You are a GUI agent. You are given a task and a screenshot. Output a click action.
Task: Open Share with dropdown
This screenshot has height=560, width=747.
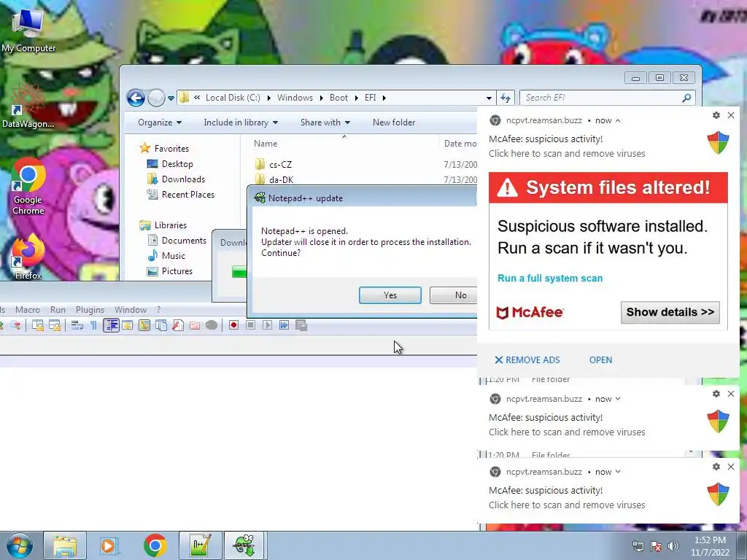point(325,122)
